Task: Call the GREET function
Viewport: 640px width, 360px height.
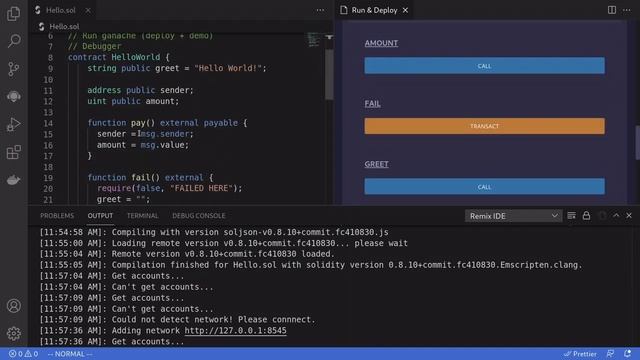Action: 484,187
